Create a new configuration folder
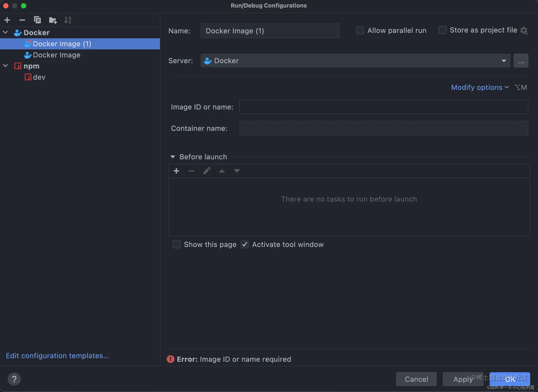This screenshot has width=538, height=392. (x=53, y=20)
